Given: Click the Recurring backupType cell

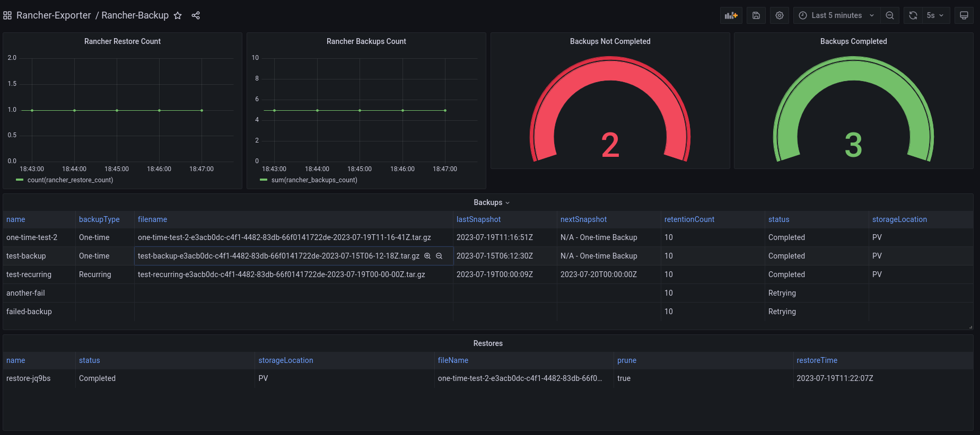Looking at the screenshot, I should [105, 274].
